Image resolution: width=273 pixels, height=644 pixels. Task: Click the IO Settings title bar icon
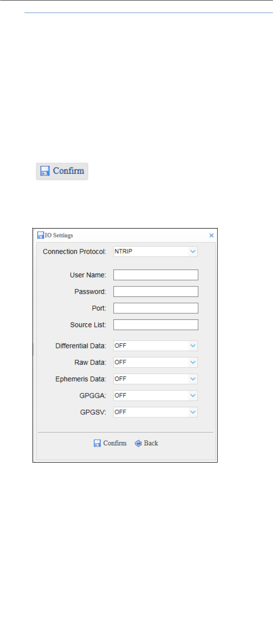click(40, 236)
